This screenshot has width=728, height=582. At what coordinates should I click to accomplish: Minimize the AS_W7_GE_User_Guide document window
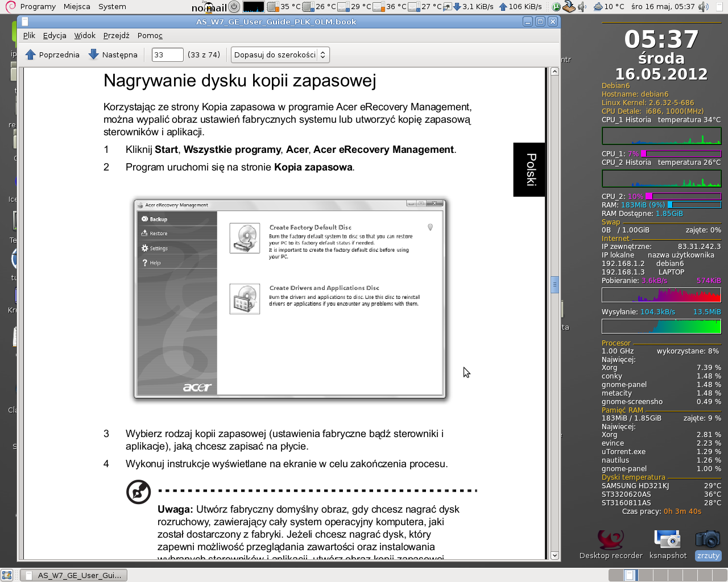(x=528, y=22)
